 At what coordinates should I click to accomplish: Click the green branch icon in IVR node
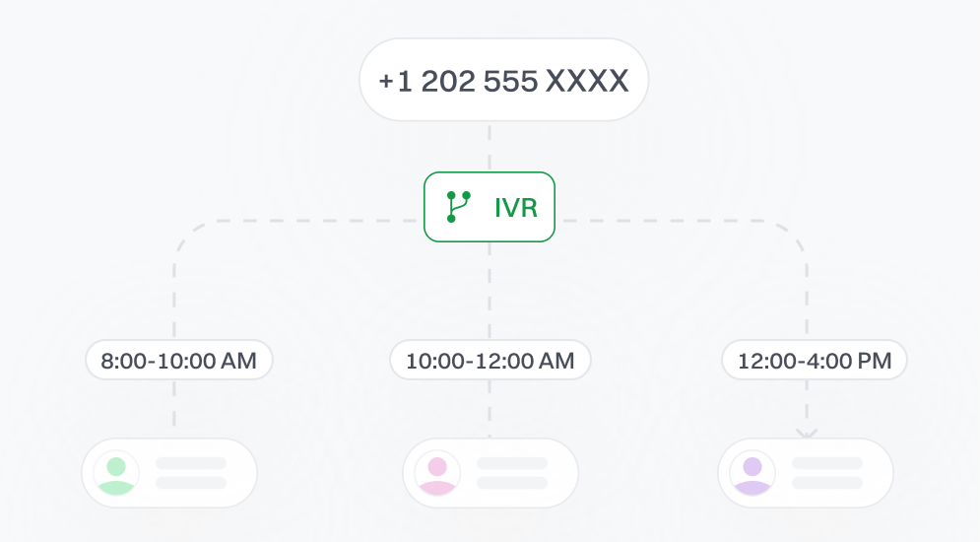click(458, 207)
